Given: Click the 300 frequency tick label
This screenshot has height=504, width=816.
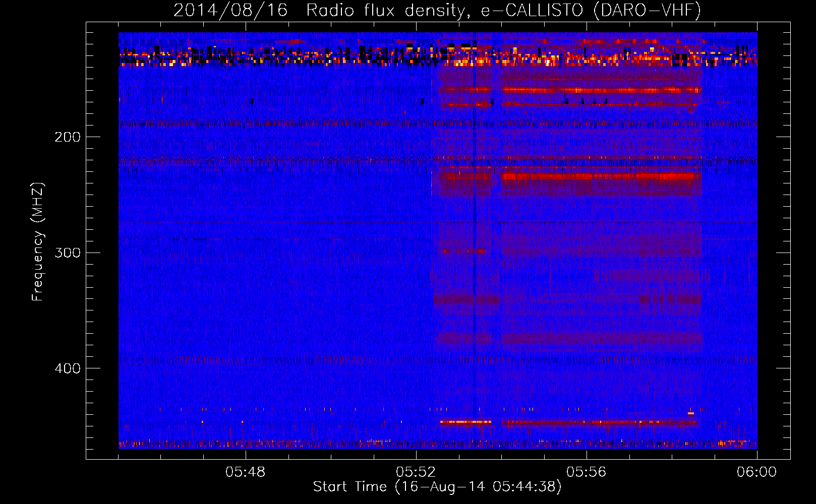Looking at the screenshot, I should (68, 253).
